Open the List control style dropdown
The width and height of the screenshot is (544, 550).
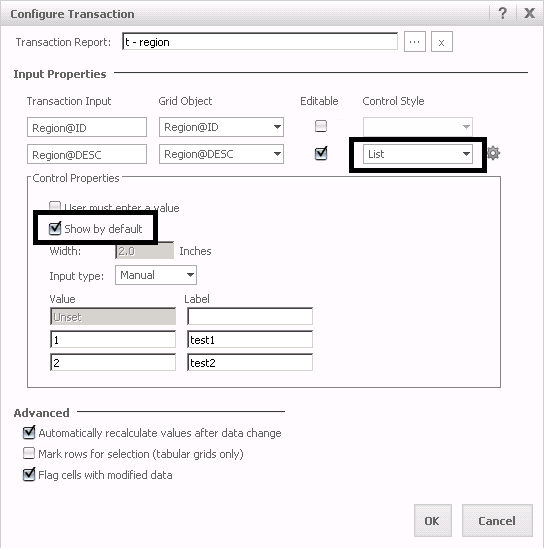(418, 154)
